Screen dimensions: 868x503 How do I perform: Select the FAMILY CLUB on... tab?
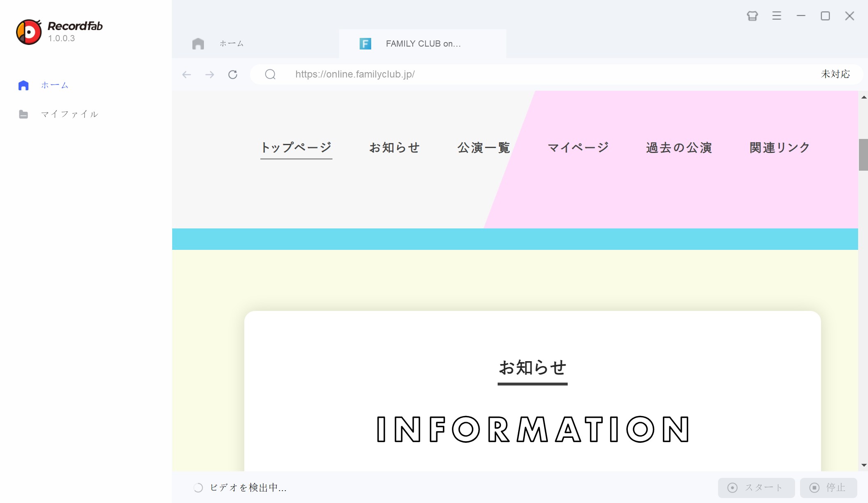[x=423, y=44]
